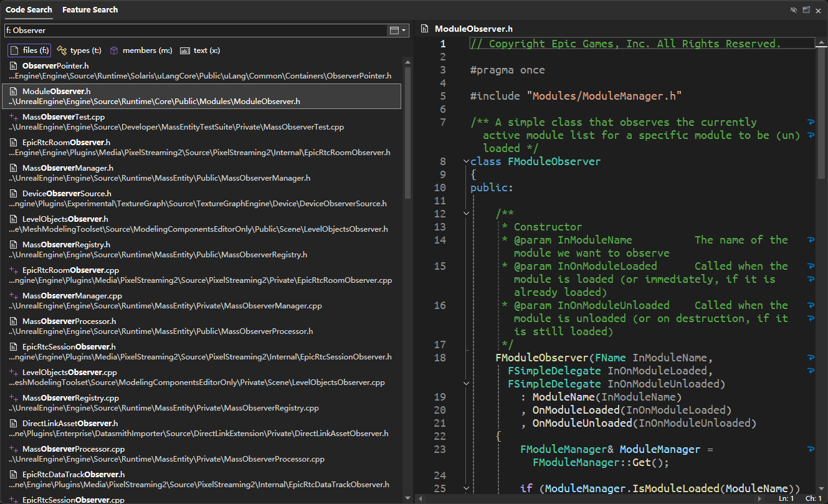
Task: Click the header icon next to DeviceObserverSource.h
Action: pyautogui.click(x=14, y=193)
